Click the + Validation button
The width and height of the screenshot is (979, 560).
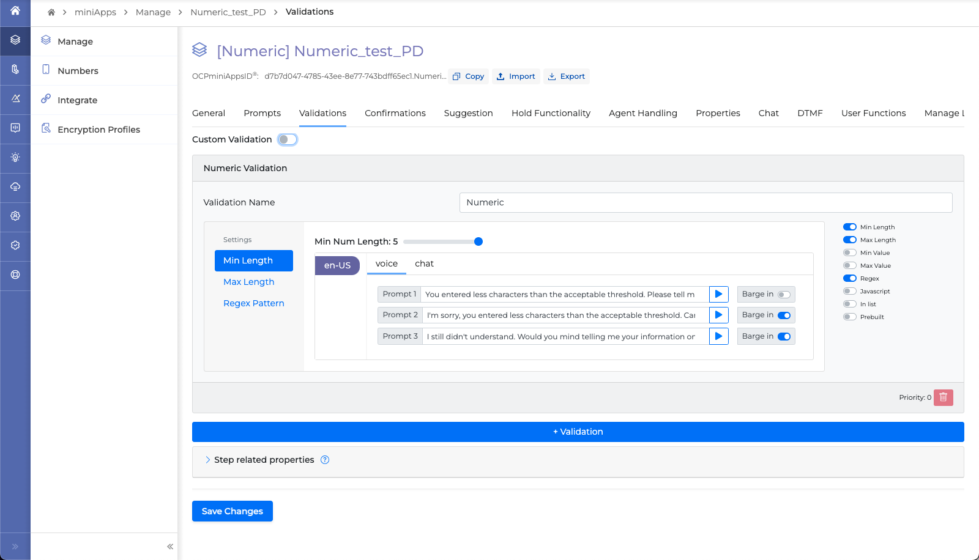[578, 432]
